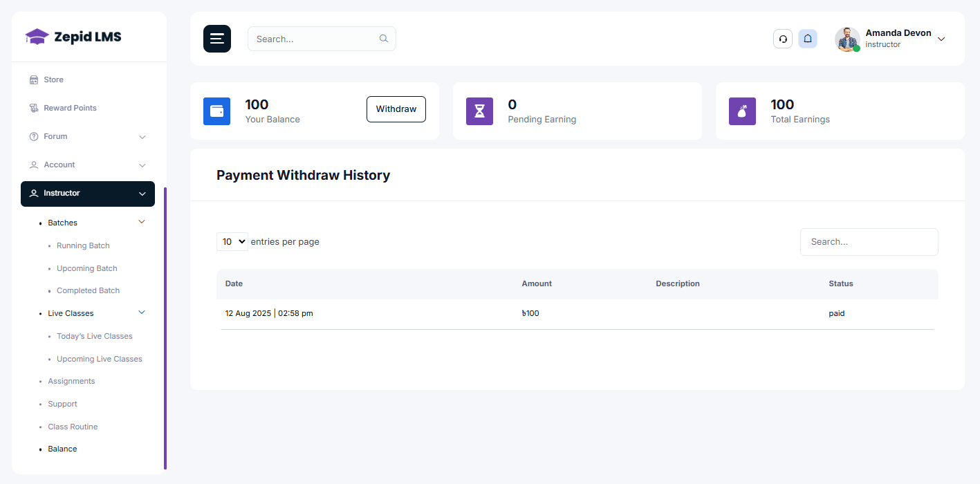
Task: Click the Store icon in the sidebar
Action: [x=33, y=79]
